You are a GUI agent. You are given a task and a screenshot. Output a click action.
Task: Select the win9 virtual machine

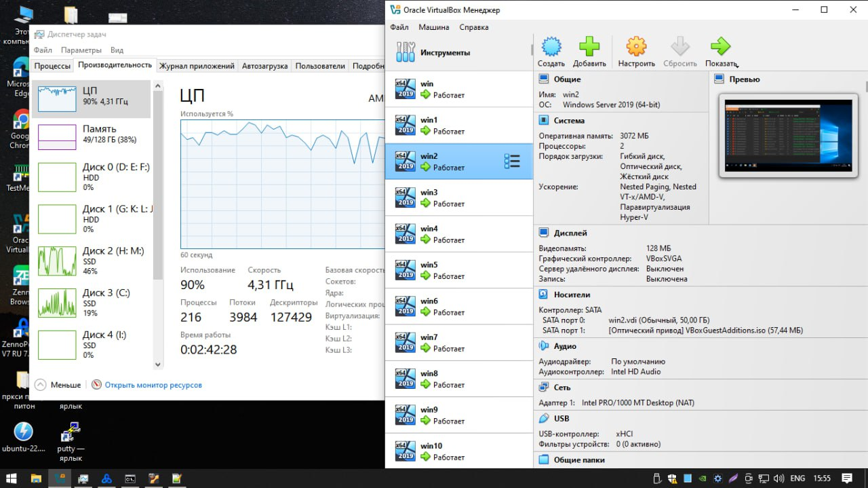click(x=459, y=415)
